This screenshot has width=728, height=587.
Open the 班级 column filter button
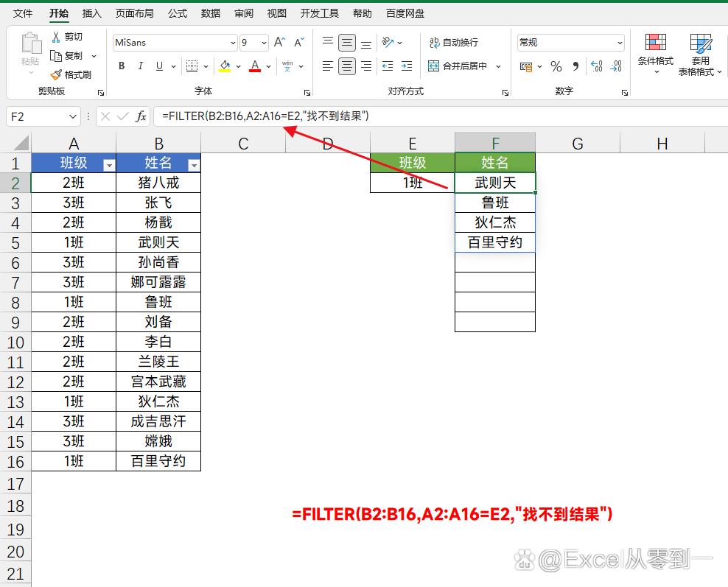coord(109,165)
